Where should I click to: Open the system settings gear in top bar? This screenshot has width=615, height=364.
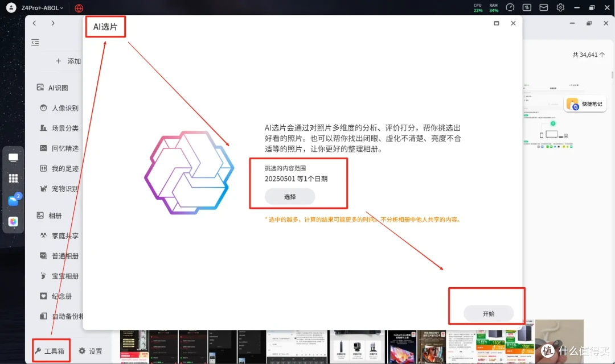[560, 7]
